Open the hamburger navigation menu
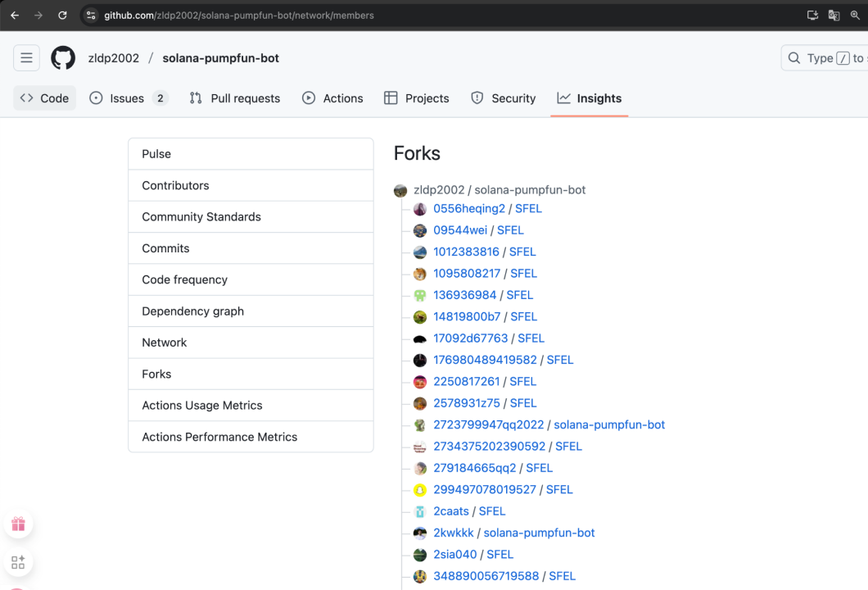 pos(26,58)
